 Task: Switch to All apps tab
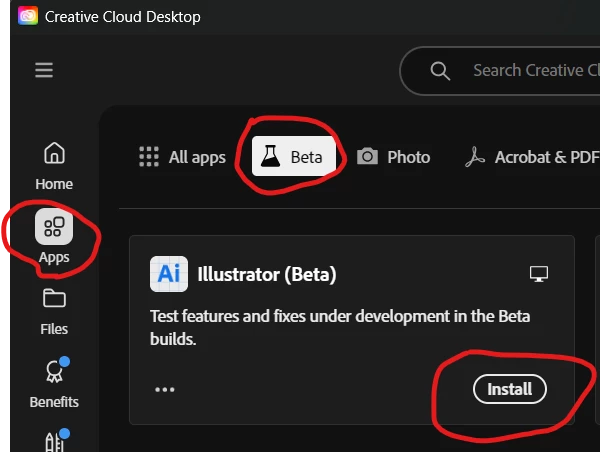[183, 157]
